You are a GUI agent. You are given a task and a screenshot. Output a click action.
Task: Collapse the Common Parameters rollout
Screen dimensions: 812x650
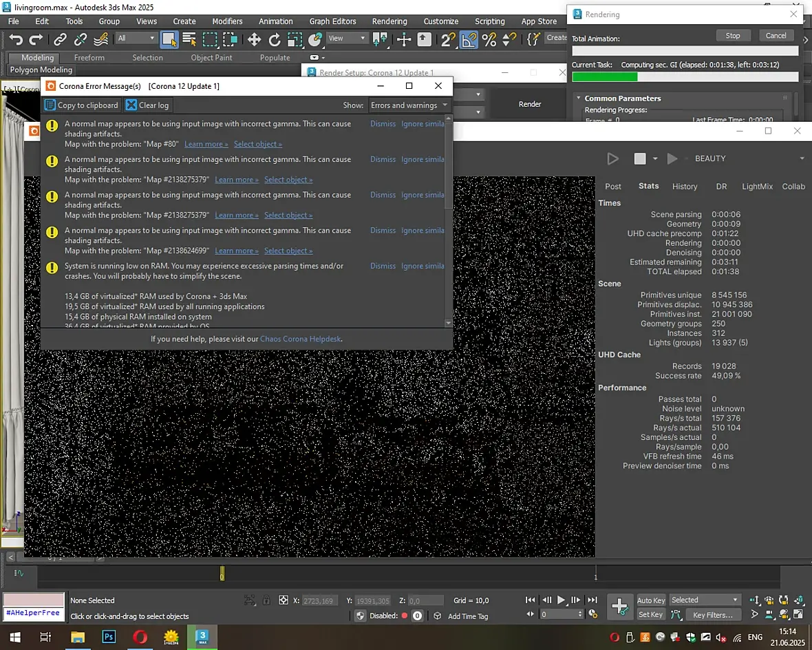pyautogui.click(x=579, y=98)
